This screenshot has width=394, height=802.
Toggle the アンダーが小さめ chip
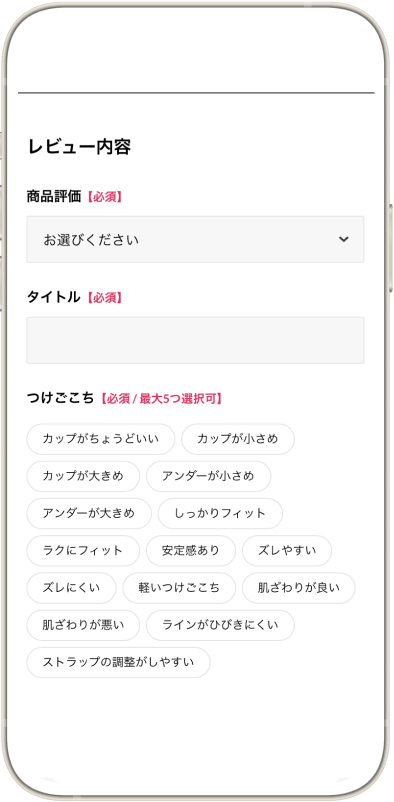pos(208,476)
